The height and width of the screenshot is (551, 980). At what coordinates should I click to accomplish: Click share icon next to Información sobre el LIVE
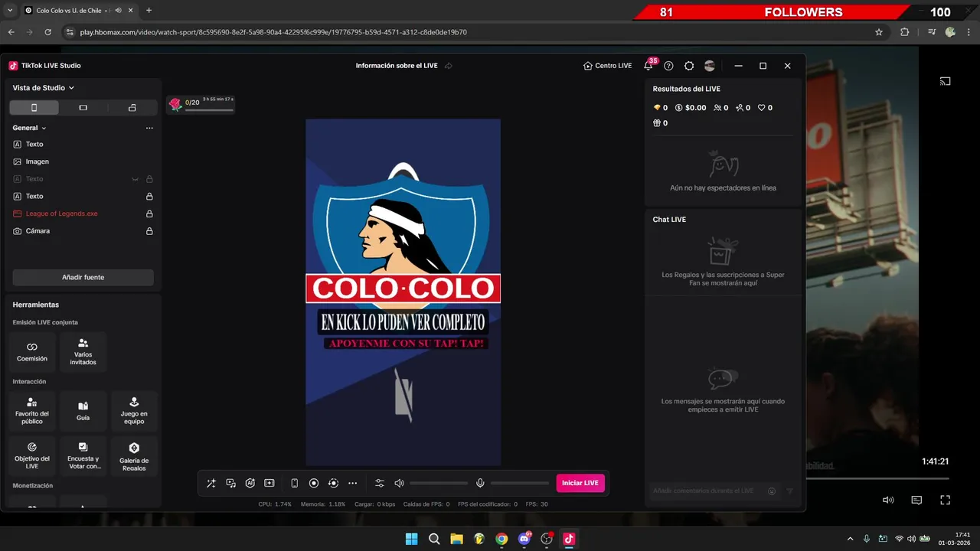point(449,66)
